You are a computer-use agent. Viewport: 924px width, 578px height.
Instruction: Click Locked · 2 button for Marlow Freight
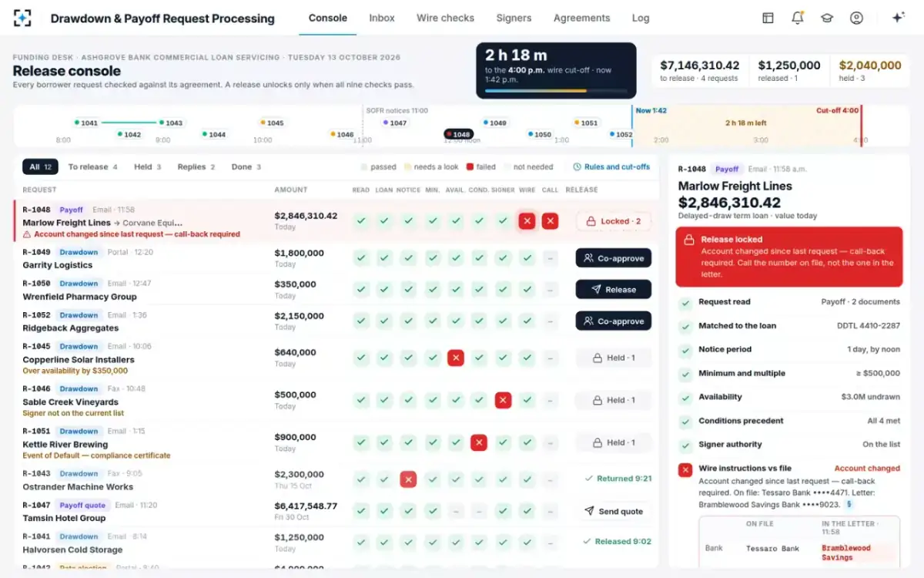pos(613,221)
